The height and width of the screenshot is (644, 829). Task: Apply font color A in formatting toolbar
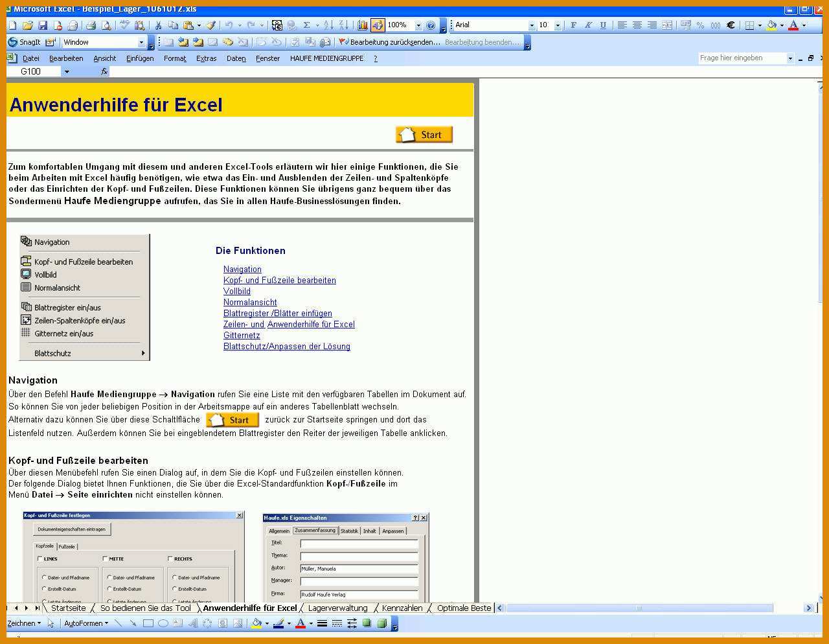793,25
